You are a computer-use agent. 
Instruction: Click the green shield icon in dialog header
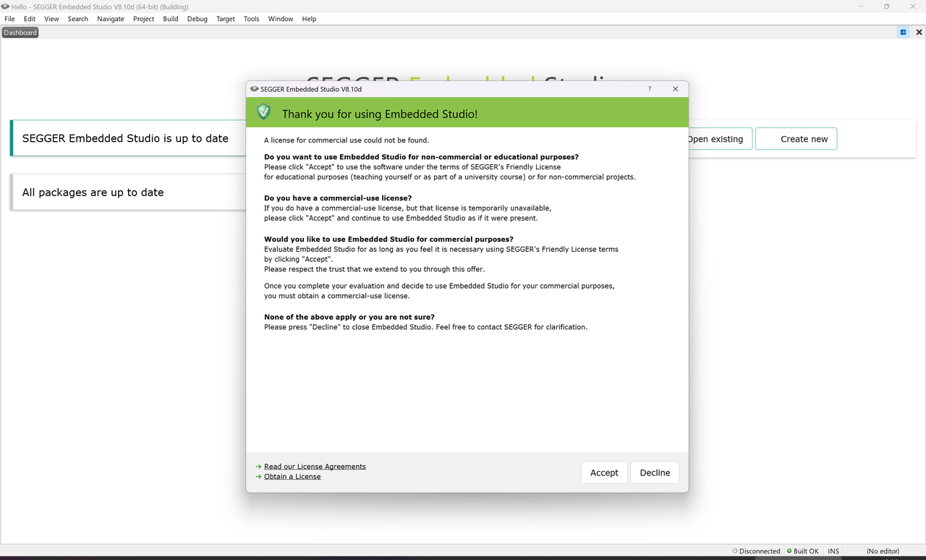pyautogui.click(x=263, y=112)
